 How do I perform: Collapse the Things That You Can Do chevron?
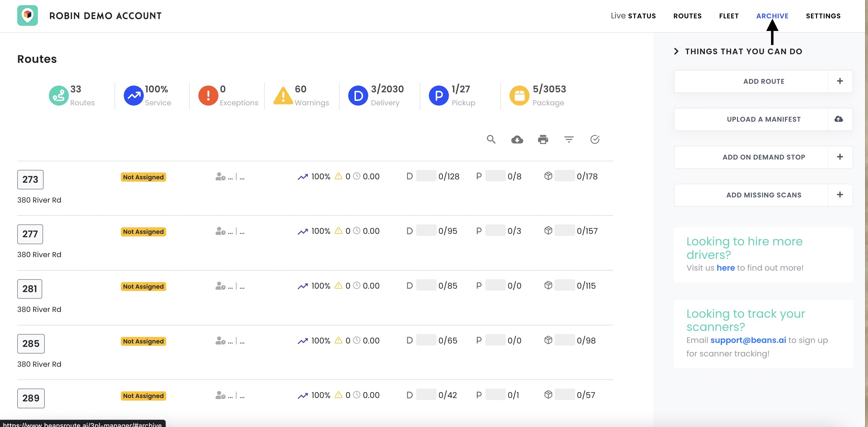coord(676,51)
